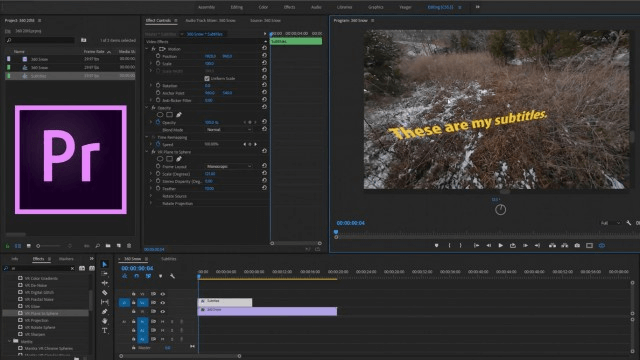
Task: Toggle Snap magnet in timeline
Action: [x=136, y=276]
